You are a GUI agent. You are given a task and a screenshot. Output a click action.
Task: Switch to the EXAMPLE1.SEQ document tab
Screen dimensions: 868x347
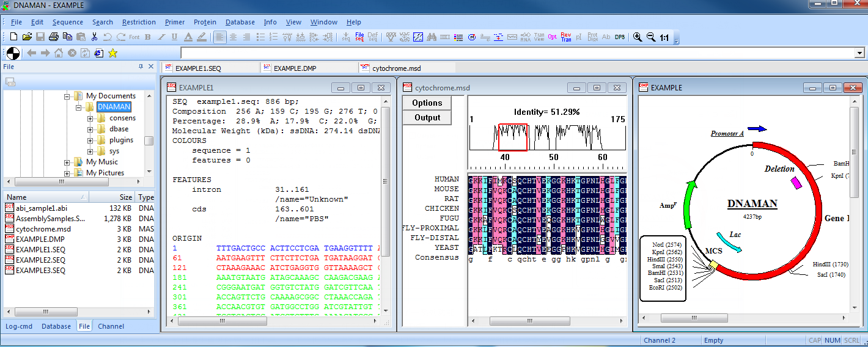(x=198, y=68)
